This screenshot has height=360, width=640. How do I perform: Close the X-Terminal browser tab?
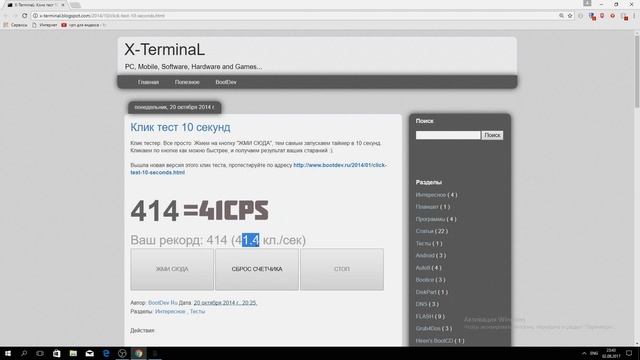pos(63,5)
